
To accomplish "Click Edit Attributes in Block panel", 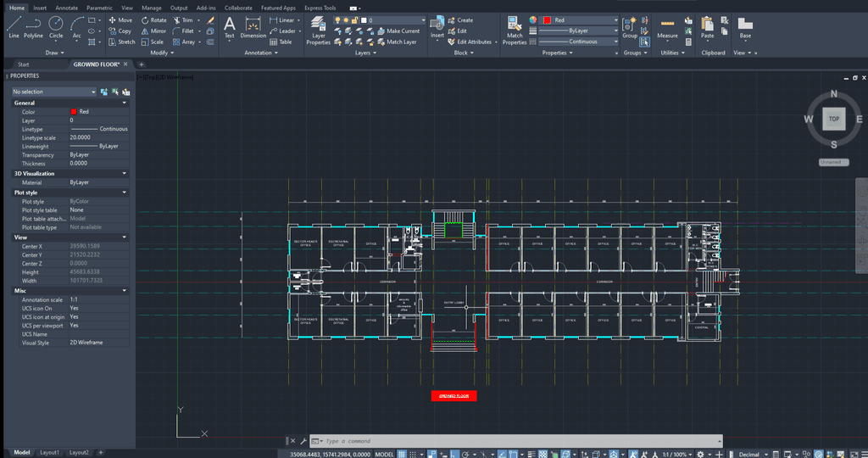I will pyautogui.click(x=473, y=42).
